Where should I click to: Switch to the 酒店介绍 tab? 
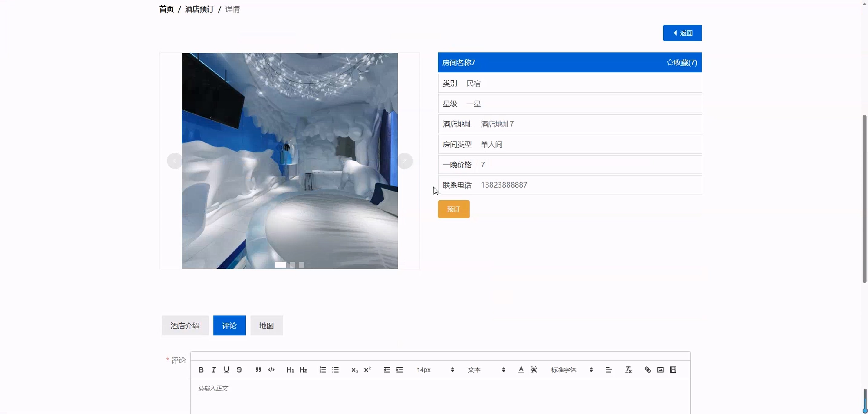(185, 325)
